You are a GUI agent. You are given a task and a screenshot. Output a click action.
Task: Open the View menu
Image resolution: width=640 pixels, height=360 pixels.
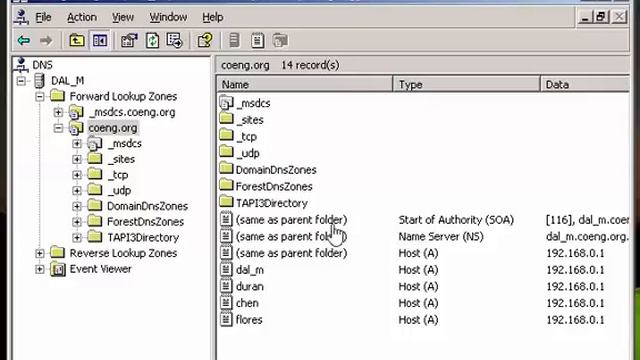pyautogui.click(x=122, y=17)
